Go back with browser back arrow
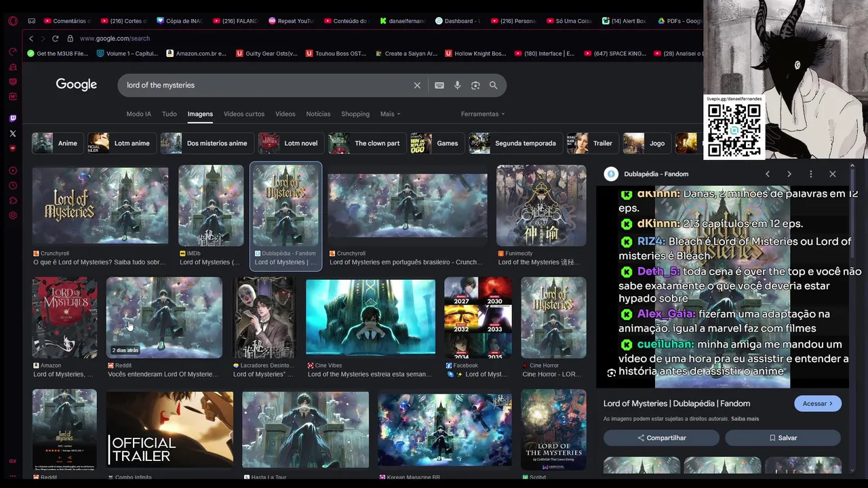868x488 pixels. point(30,39)
